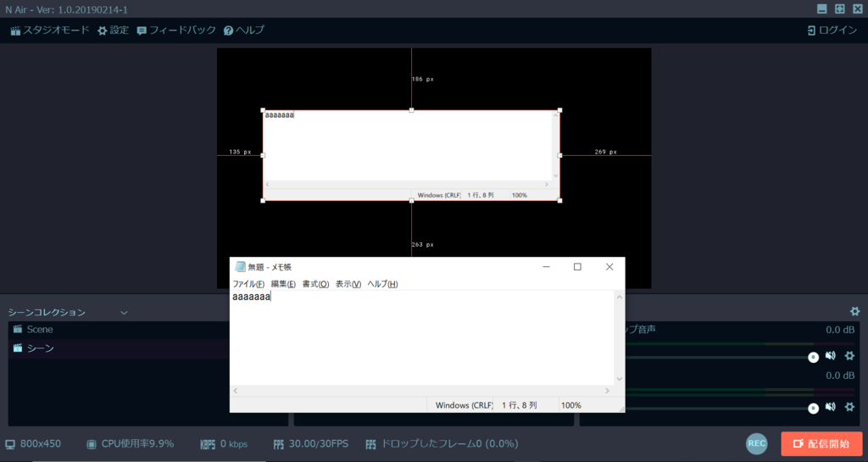
Task: Close the Notepad window
Action: click(x=609, y=267)
